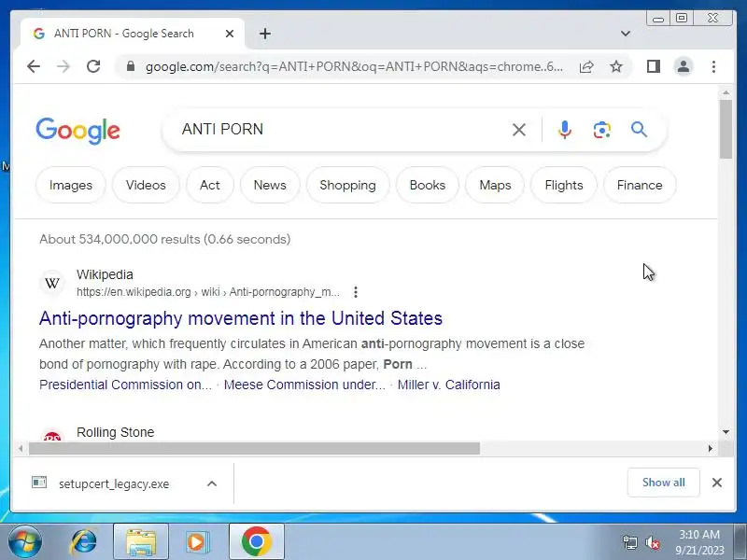Screen dimensions: 747x560
Task: Click the scroll down arrow
Action: point(726,432)
